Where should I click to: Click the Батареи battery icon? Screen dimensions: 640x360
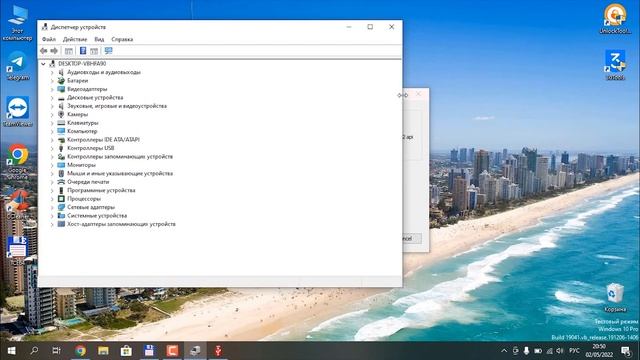61,80
